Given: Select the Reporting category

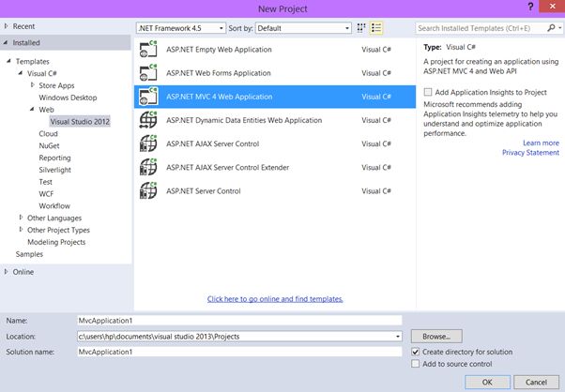Looking at the screenshot, I should [x=54, y=158].
